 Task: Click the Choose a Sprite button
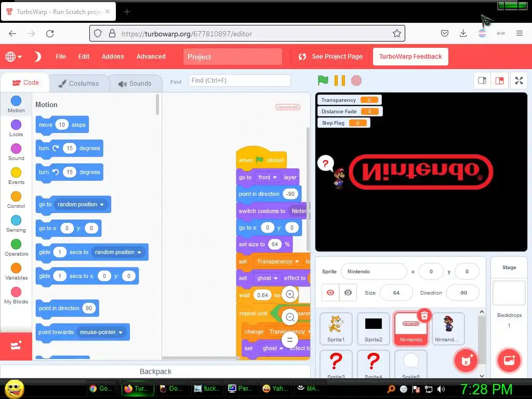[465, 360]
